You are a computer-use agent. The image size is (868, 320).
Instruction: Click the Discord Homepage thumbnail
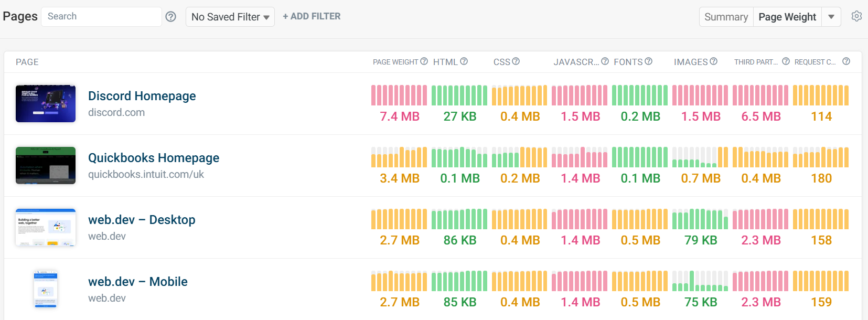(x=46, y=103)
